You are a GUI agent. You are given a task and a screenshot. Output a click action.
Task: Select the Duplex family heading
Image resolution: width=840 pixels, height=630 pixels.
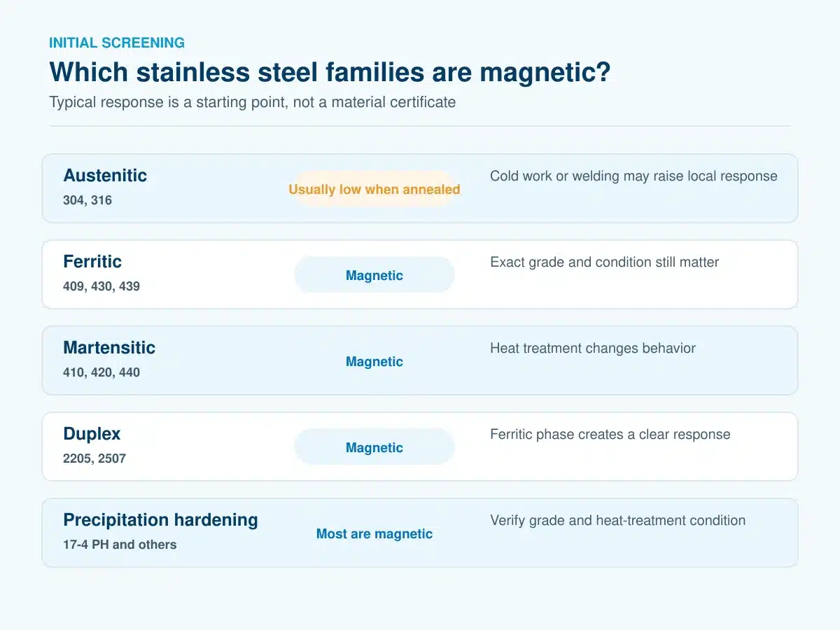[92, 433]
